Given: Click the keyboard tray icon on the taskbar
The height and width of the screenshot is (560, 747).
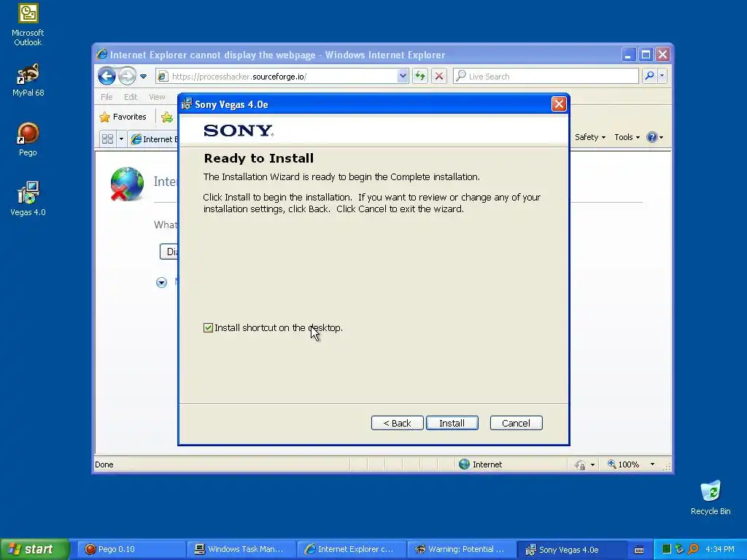Looking at the screenshot, I should click(x=639, y=550).
